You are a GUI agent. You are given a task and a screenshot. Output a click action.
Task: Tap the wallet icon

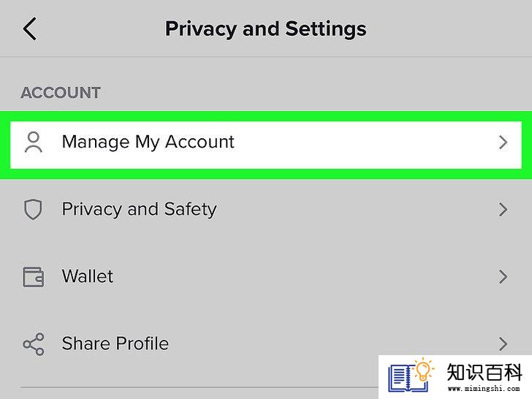[x=34, y=277]
